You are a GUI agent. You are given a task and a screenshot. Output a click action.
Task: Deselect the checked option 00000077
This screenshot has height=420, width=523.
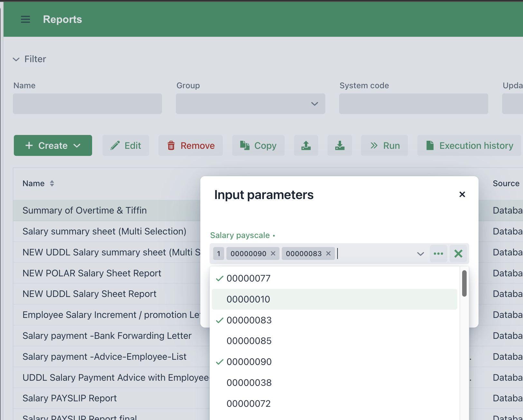248,278
